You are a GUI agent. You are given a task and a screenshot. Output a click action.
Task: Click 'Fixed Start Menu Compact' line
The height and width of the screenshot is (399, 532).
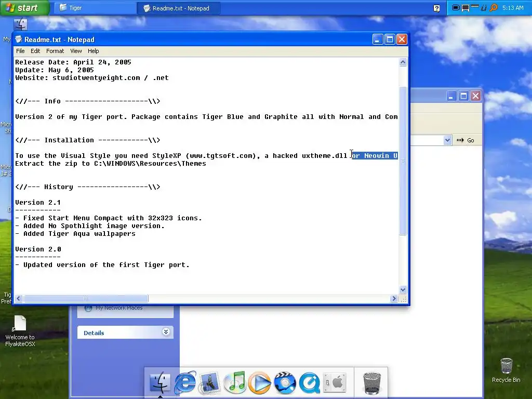tap(109, 218)
